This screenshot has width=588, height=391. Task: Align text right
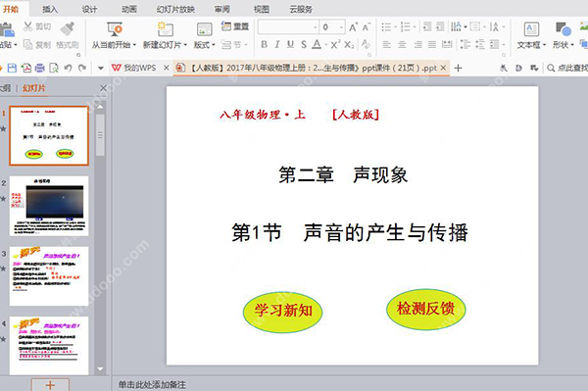(x=417, y=45)
